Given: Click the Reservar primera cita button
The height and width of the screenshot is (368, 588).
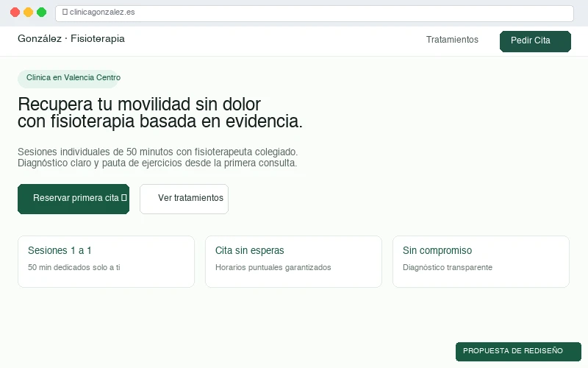Looking at the screenshot, I should 73,199.
